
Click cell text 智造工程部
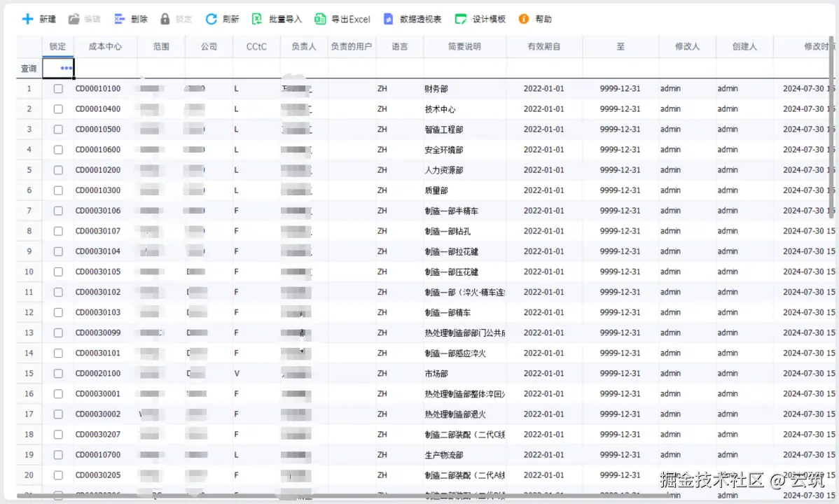(x=443, y=129)
